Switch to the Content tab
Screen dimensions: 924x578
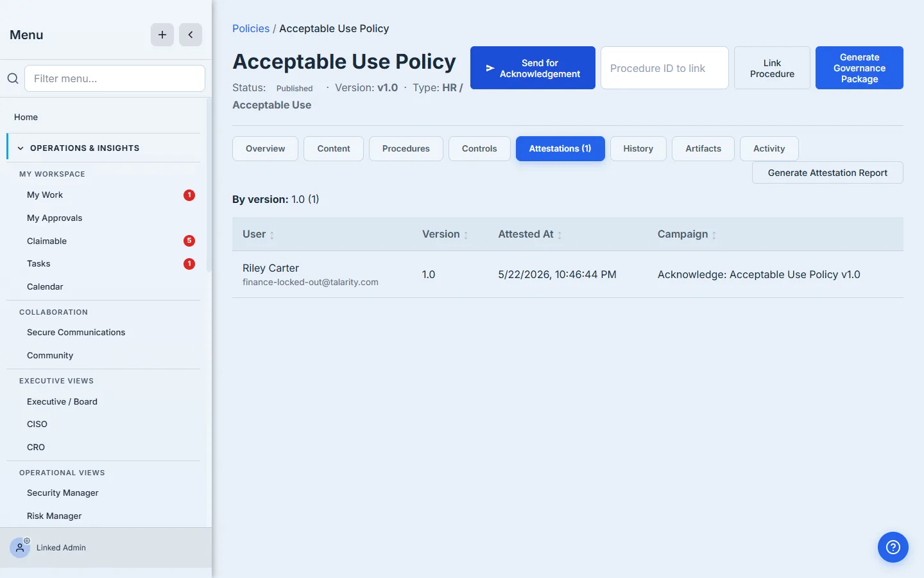(334, 148)
